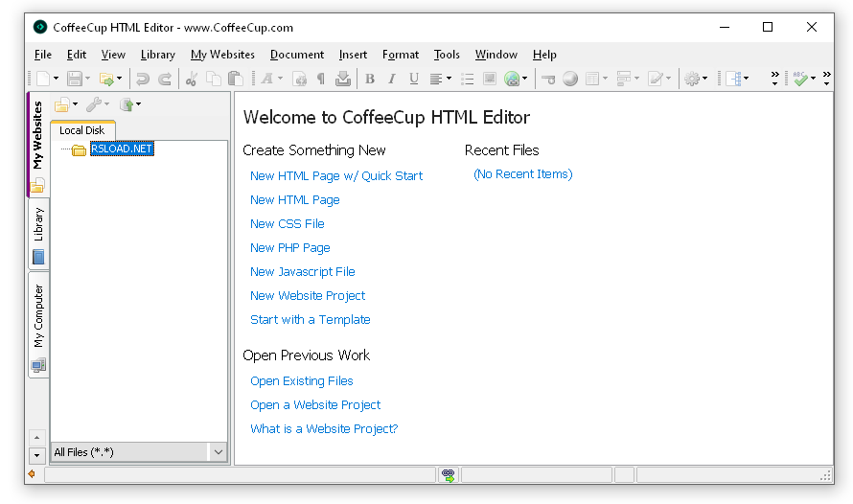
Task: Open the Document menu
Action: coord(297,55)
